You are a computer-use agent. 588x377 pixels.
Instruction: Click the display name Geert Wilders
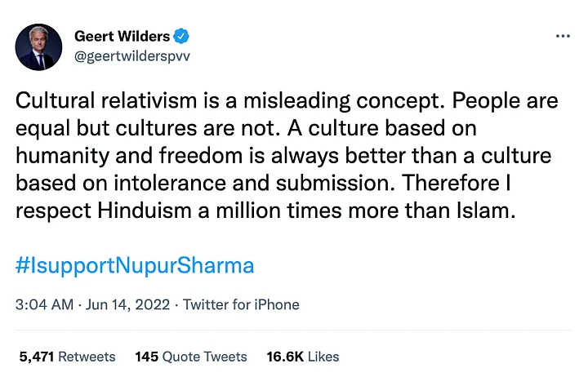(122, 37)
